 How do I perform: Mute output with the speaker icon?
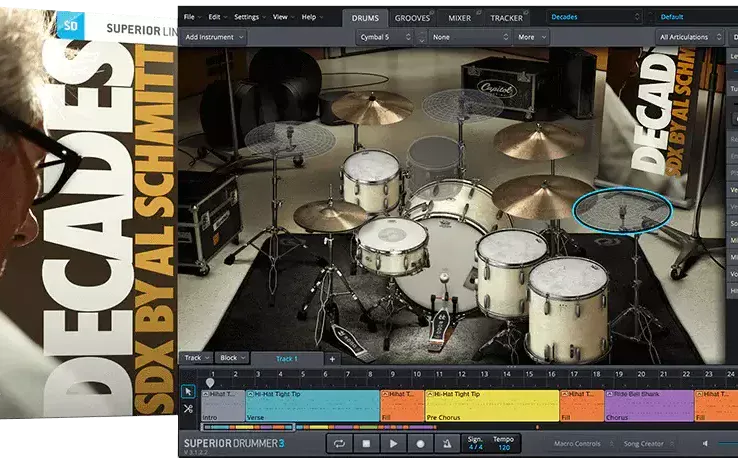(x=705, y=443)
